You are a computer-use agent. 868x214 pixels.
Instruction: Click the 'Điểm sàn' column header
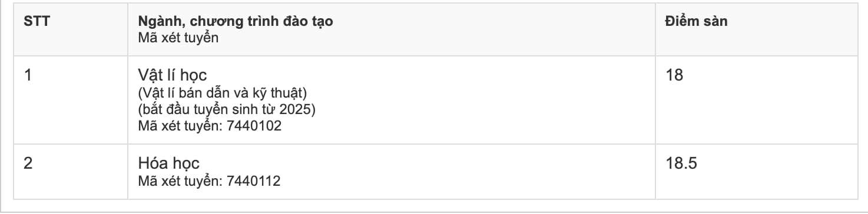click(x=696, y=22)
